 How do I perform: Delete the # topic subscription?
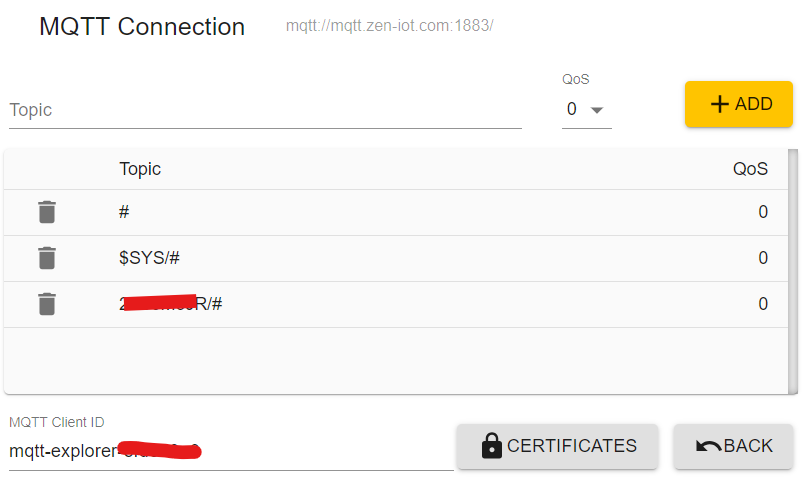[x=47, y=212]
